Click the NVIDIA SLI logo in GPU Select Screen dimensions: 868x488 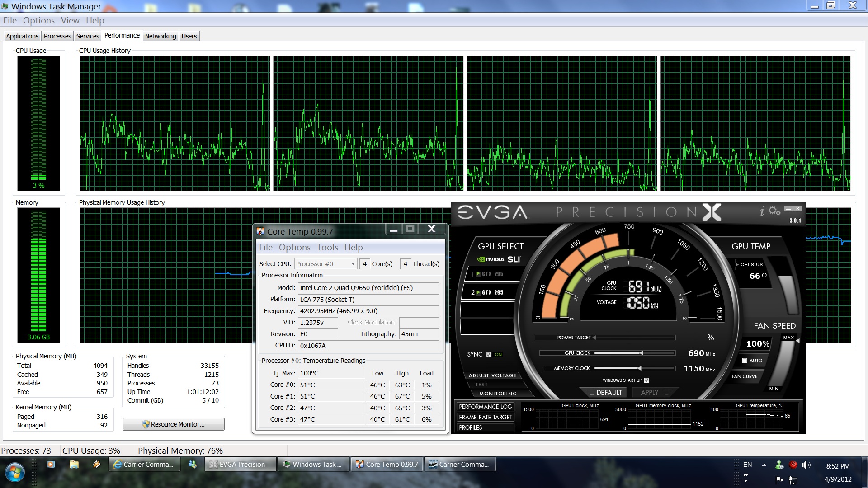pos(499,259)
